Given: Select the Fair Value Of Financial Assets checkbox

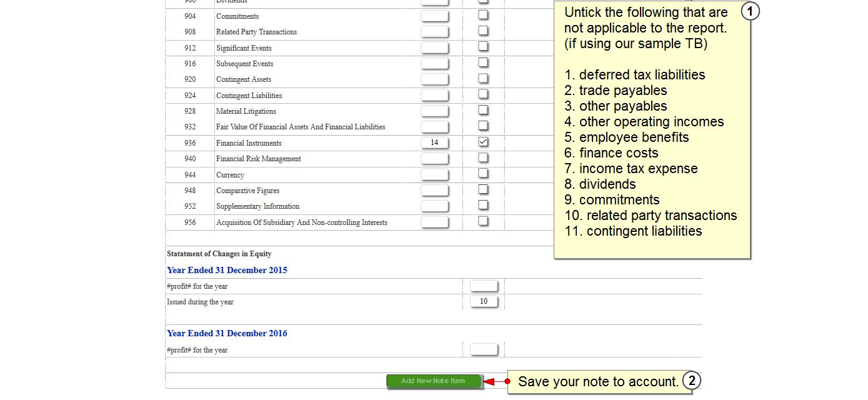Looking at the screenshot, I should [483, 126].
